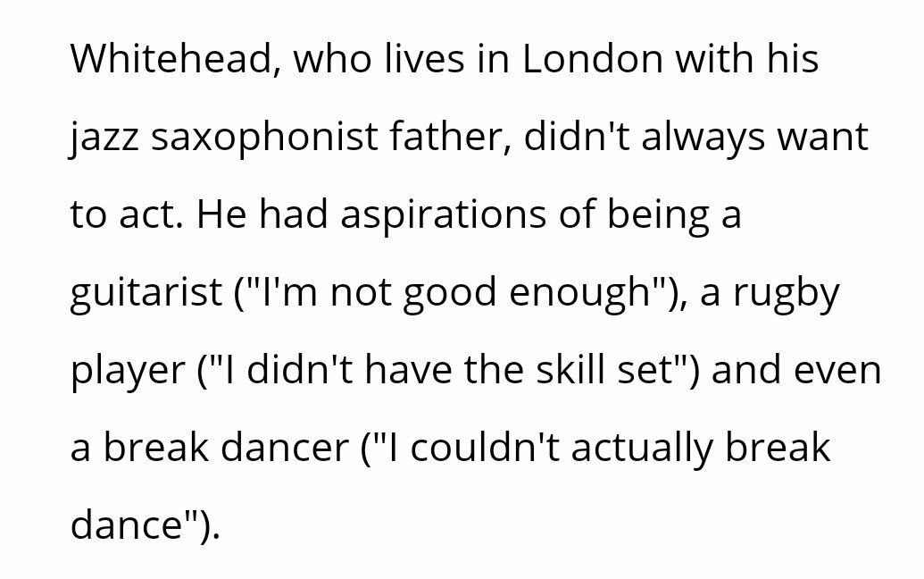Click the word "aspirations"
Viewport: 924px width, 579px height.
tap(443, 214)
